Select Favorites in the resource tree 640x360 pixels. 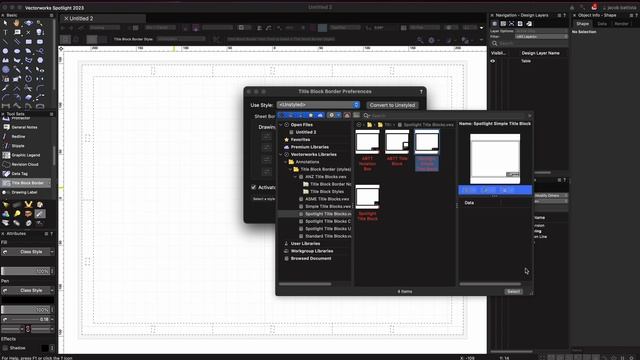[x=300, y=140]
